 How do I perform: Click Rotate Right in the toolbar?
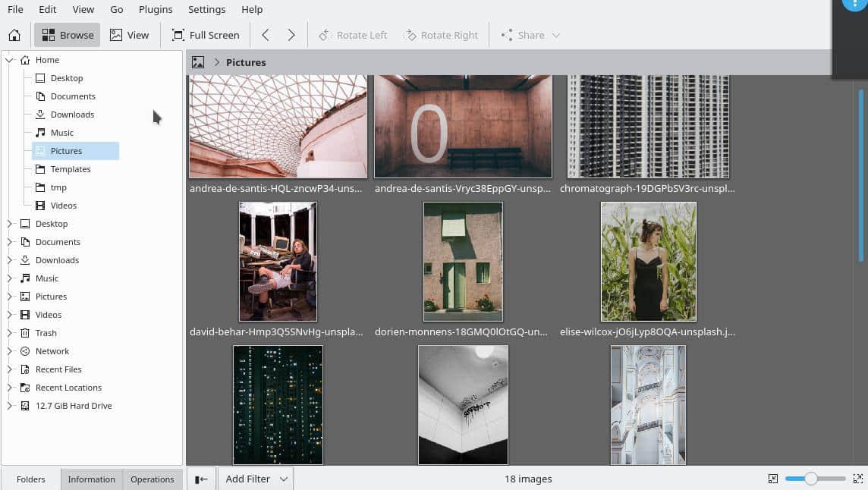(441, 35)
